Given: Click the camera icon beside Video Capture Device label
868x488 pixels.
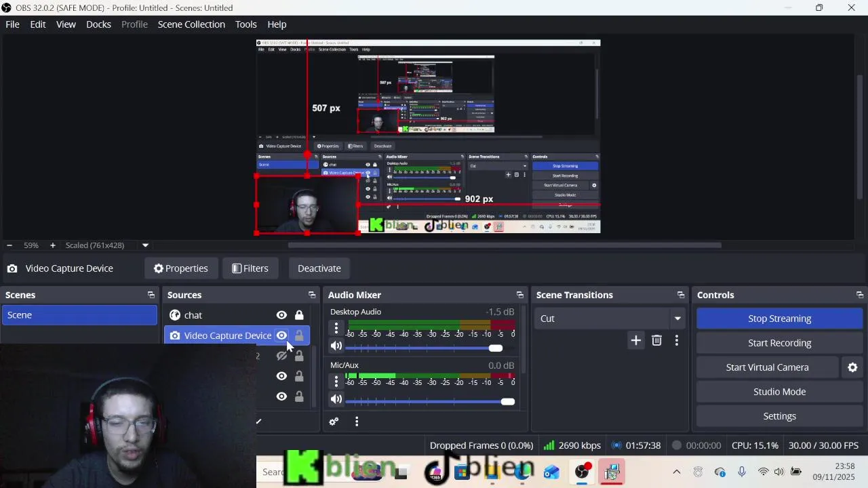Looking at the screenshot, I should (12, 268).
